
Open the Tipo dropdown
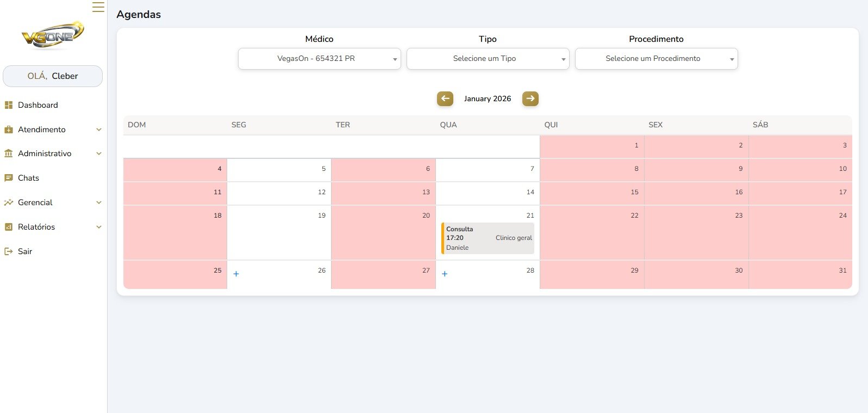pos(488,59)
